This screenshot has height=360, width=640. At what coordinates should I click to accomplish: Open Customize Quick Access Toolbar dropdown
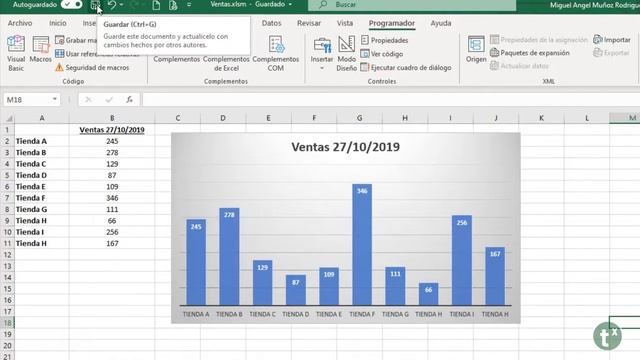189,5
